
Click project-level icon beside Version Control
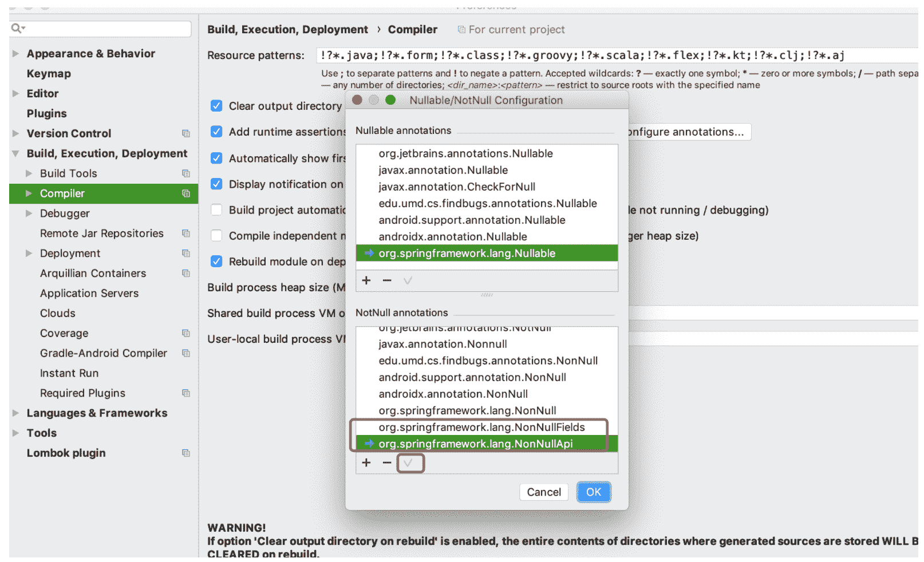pyautogui.click(x=186, y=133)
